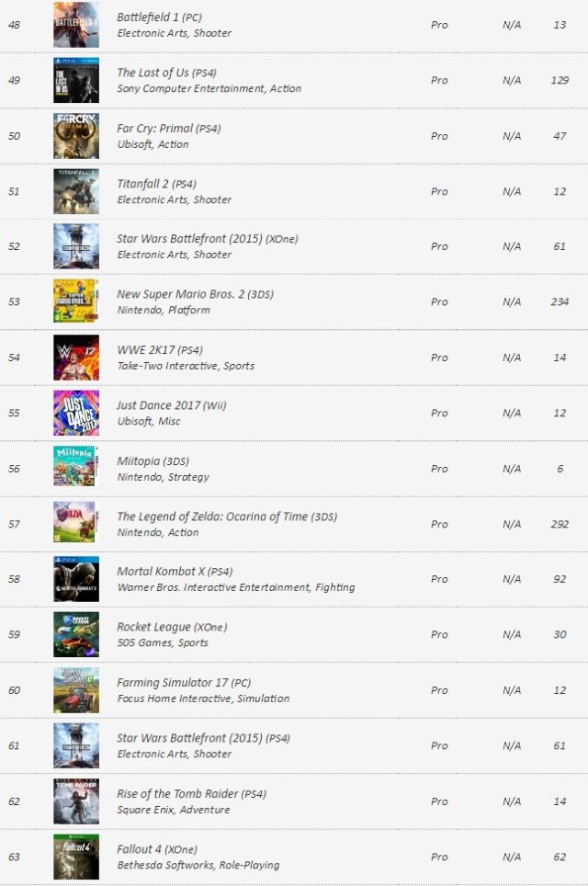Open the WWE 2K17 cover thumbnail
This screenshot has height=886, width=588.
(76, 358)
